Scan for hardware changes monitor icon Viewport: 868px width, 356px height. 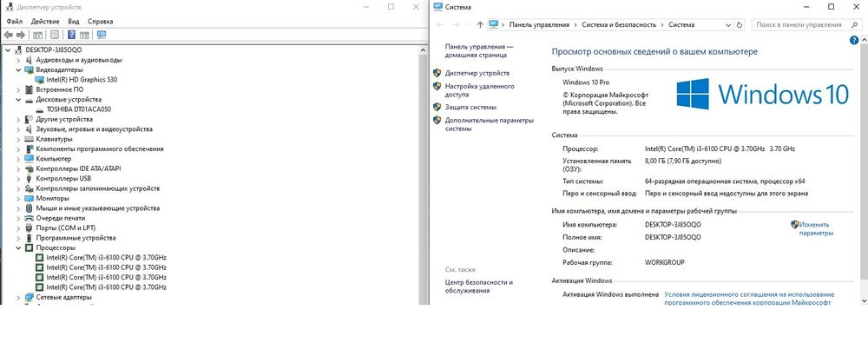pos(102,35)
